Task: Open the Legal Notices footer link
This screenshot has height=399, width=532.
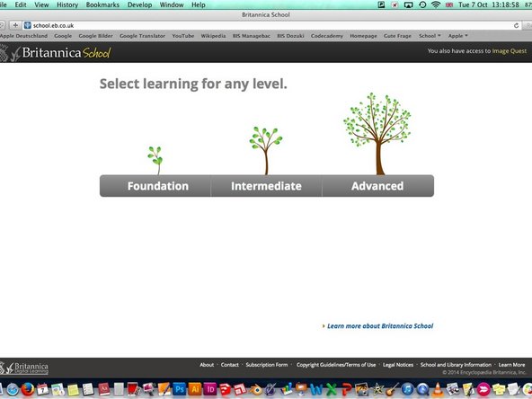Action: [398, 365]
